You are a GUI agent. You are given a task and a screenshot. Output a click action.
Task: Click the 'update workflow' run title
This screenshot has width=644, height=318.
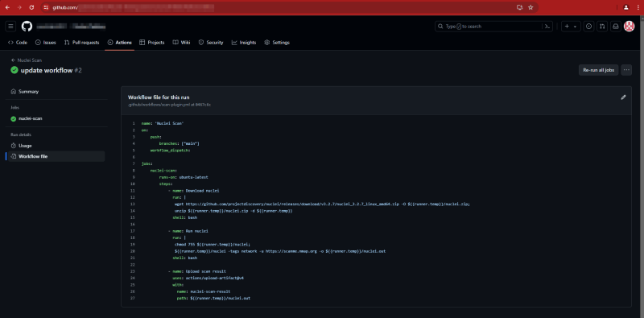(47, 70)
